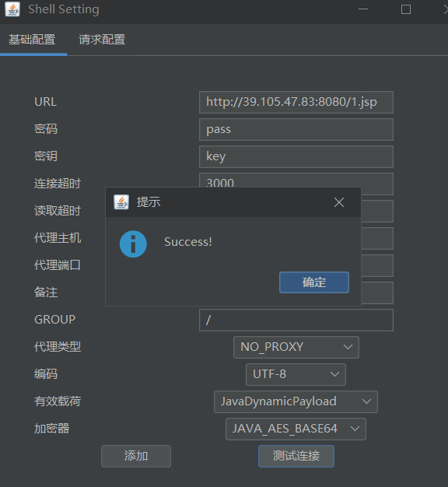Maximize the Shell Setting window
This screenshot has height=487, width=448.
[x=406, y=9]
